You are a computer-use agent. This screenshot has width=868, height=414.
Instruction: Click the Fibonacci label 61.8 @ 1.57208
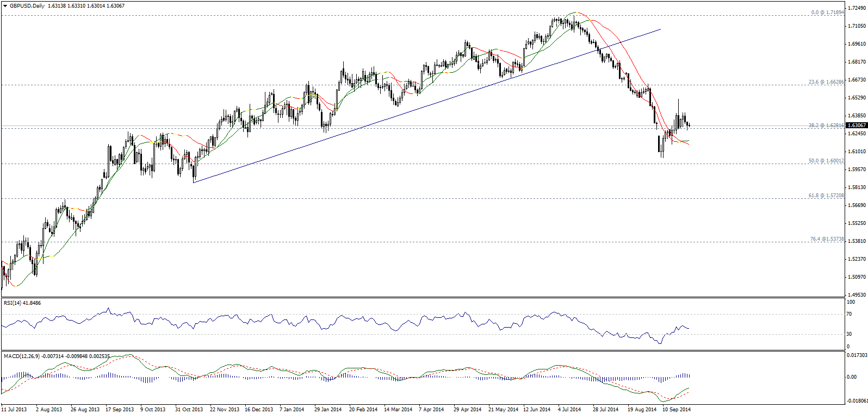click(x=827, y=196)
